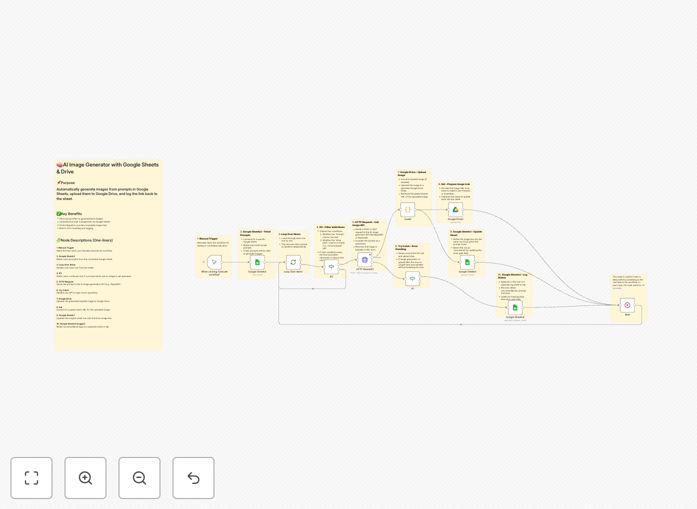Screen dimensions: 697x509
Task: Click the Manual Trigger sticky note heading
Action: coord(207,239)
